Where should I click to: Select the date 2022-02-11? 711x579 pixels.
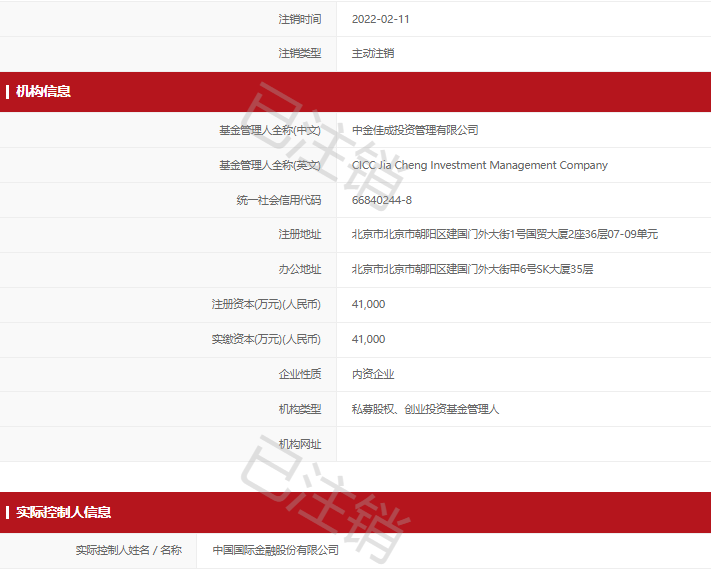[x=380, y=19]
